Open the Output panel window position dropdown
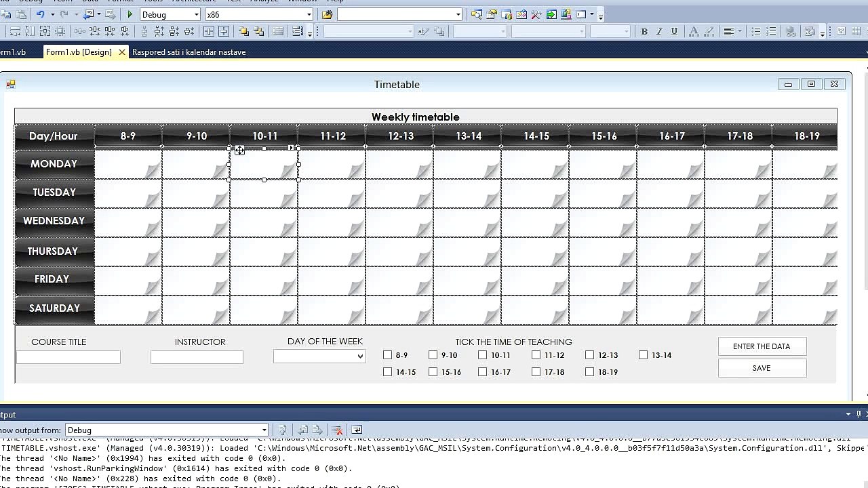 pos(848,414)
